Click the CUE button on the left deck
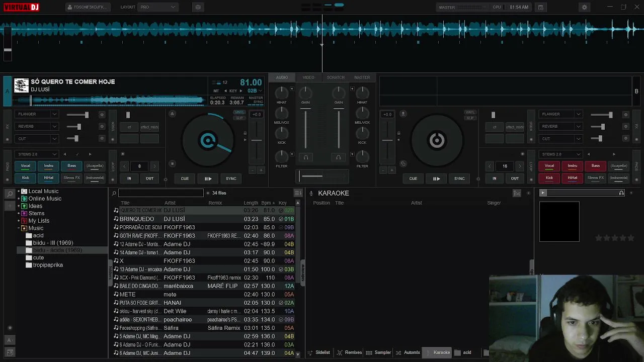644x362 pixels. pos(185,178)
